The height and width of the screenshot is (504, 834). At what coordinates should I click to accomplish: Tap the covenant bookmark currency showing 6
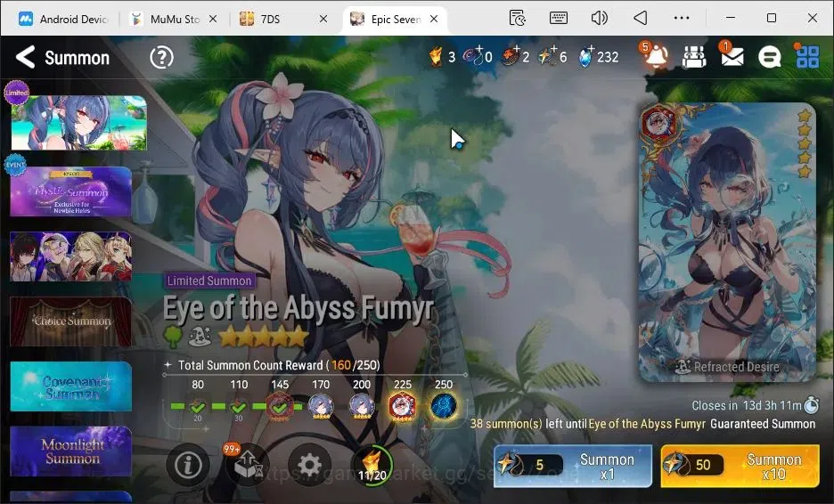click(x=547, y=56)
